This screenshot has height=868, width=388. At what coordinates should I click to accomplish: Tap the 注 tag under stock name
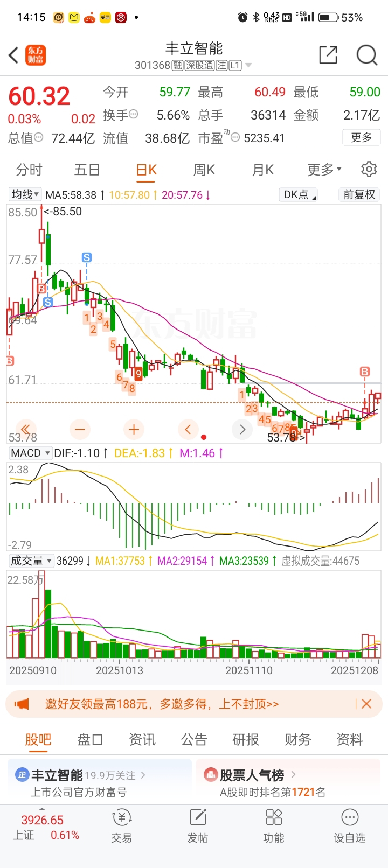[221, 66]
